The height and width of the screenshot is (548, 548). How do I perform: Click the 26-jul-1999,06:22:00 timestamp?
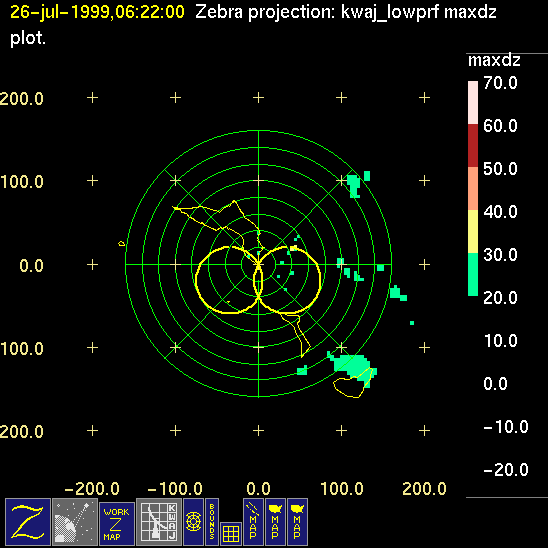(97, 12)
